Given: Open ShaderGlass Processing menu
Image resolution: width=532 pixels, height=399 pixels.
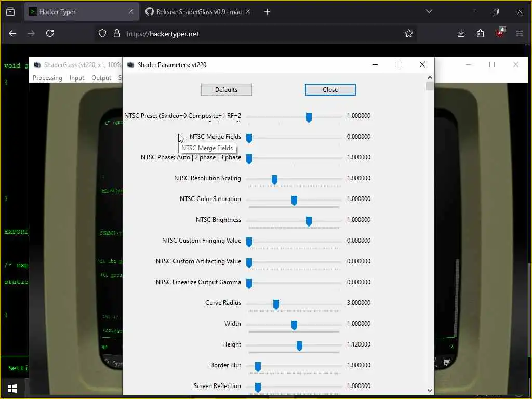Looking at the screenshot, I should [x=47, y=78].
